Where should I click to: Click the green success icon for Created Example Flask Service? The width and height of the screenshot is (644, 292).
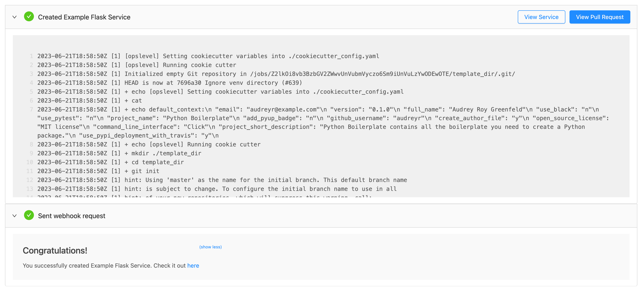pos(28,17)
